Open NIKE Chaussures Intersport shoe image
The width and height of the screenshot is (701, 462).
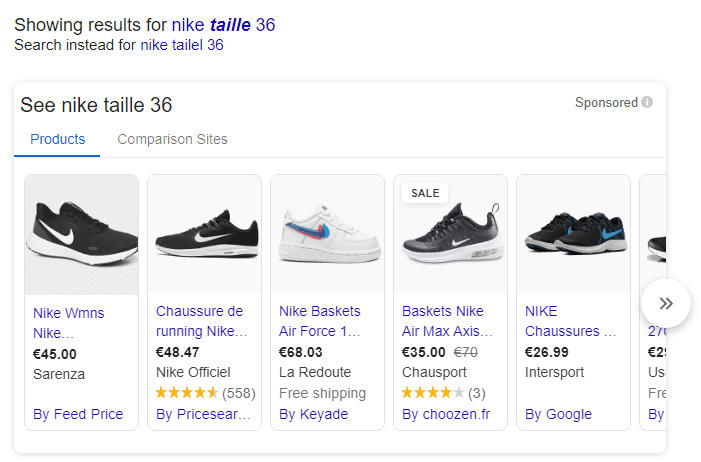coord(573,233)
